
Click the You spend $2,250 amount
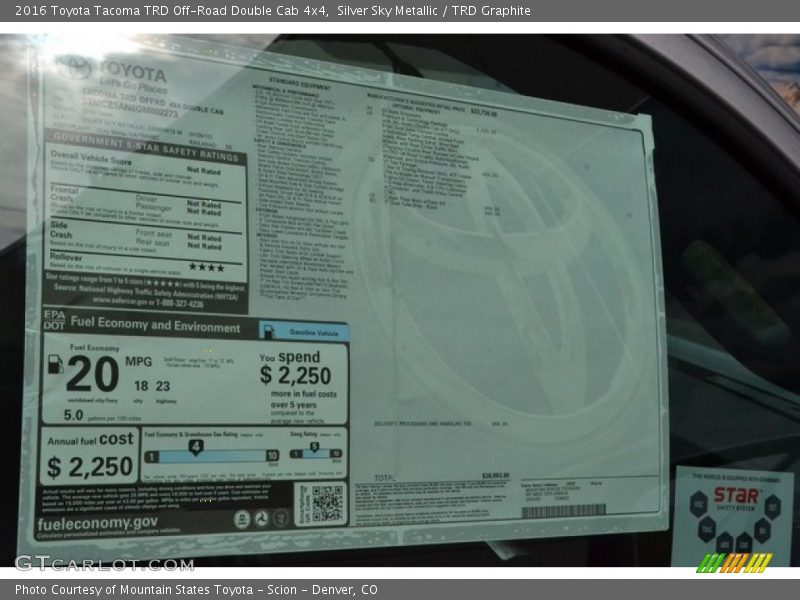click(295, 376)
